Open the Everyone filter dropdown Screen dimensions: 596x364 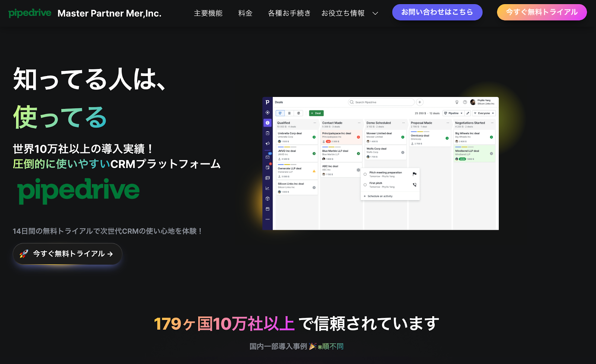pyautogui.click(x=484, y=113)
